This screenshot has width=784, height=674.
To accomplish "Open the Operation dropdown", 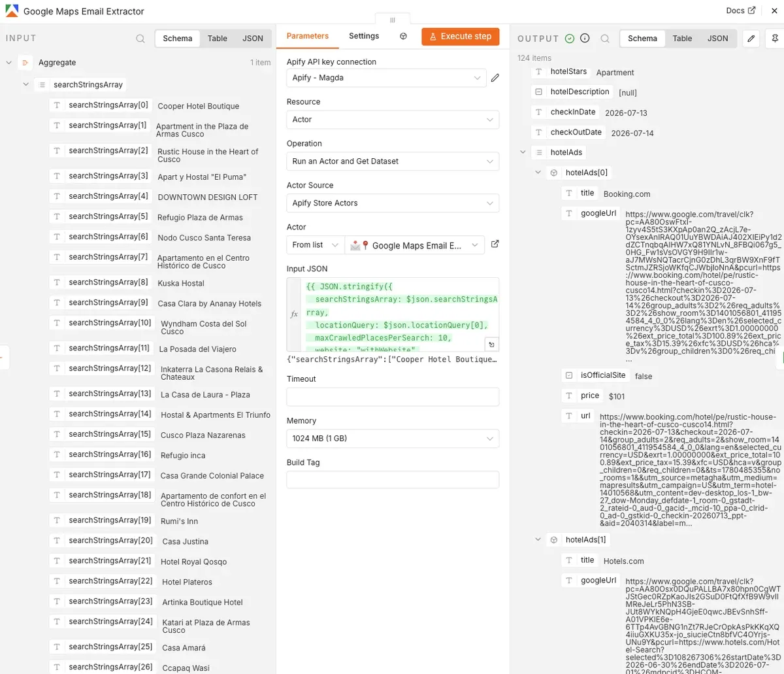I will [x=393, y=161].
